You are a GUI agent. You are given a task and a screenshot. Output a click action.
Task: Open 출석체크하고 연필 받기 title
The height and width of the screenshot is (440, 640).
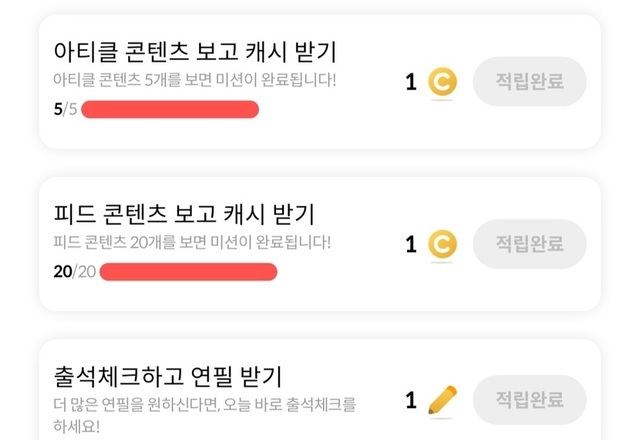[x=167, y=377]
